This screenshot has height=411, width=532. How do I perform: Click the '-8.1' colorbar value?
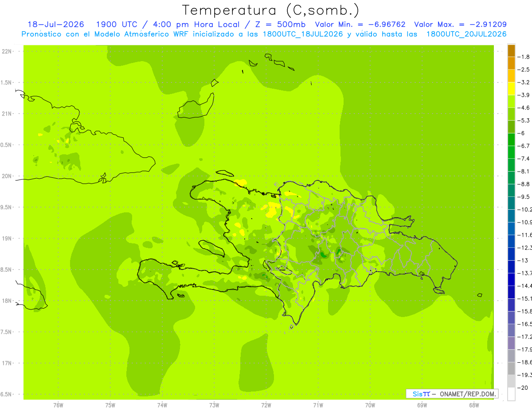(x=524, y=171)
